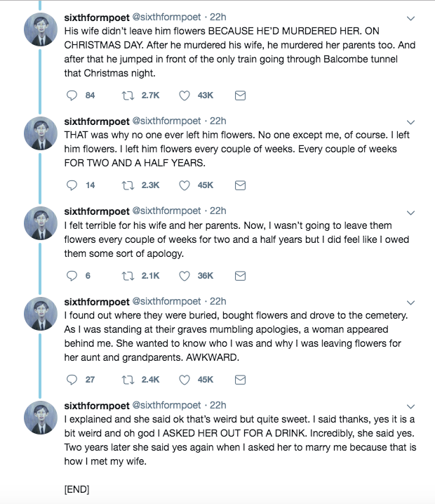Open sixthformpoet profile name on first tweet
This screenshot has width=435, height=504.
point(97,18)
